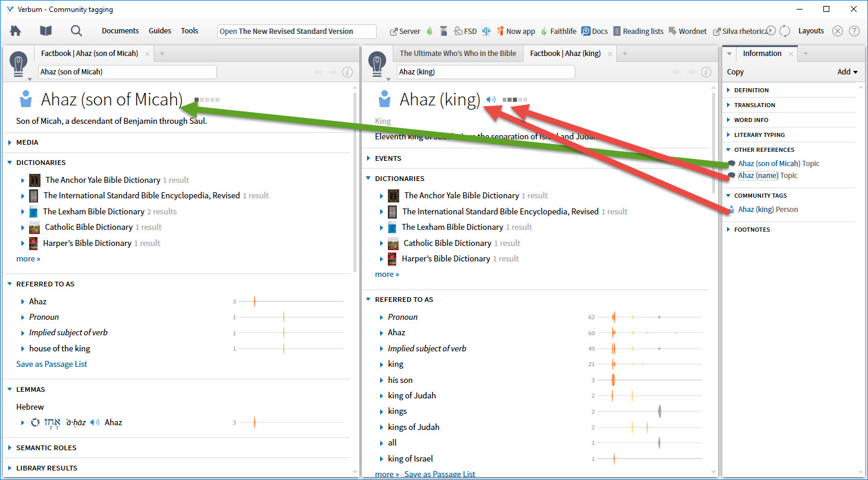Click the blue tree shortcut icon
Viewport: 868px width, 480px height.
click(486, 32)
